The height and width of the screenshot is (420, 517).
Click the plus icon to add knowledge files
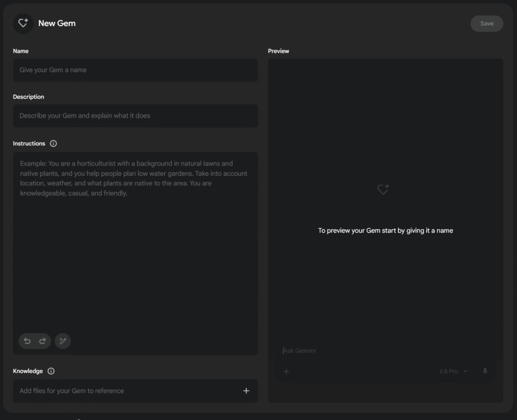(x=246, y=391)
